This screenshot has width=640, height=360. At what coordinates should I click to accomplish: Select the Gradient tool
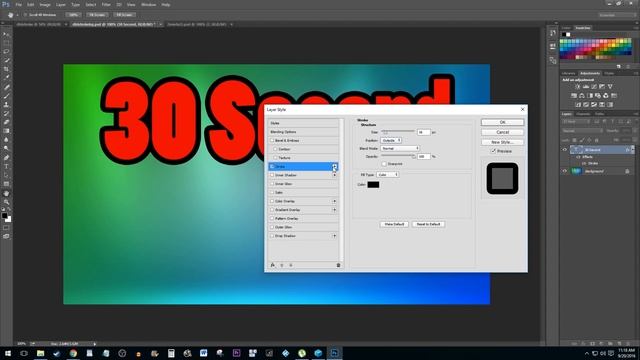click(6, 131)
